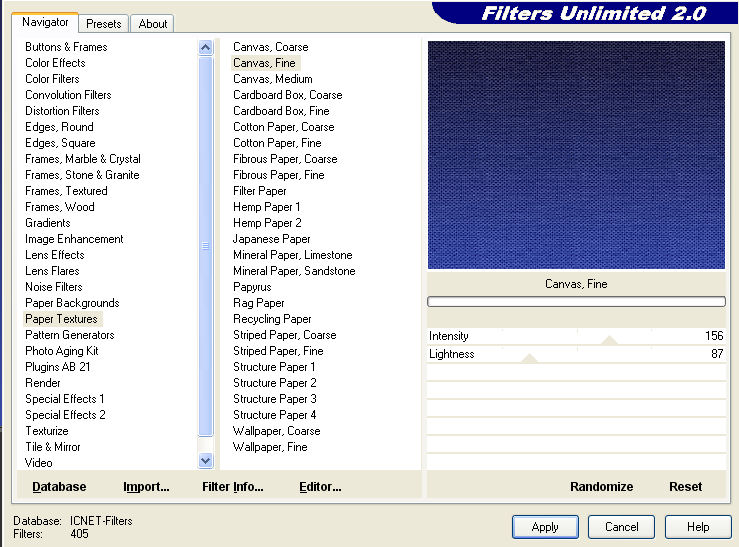Launch the filter Editor...
This screenshot has width=739, height=547.
coord(320,487)
